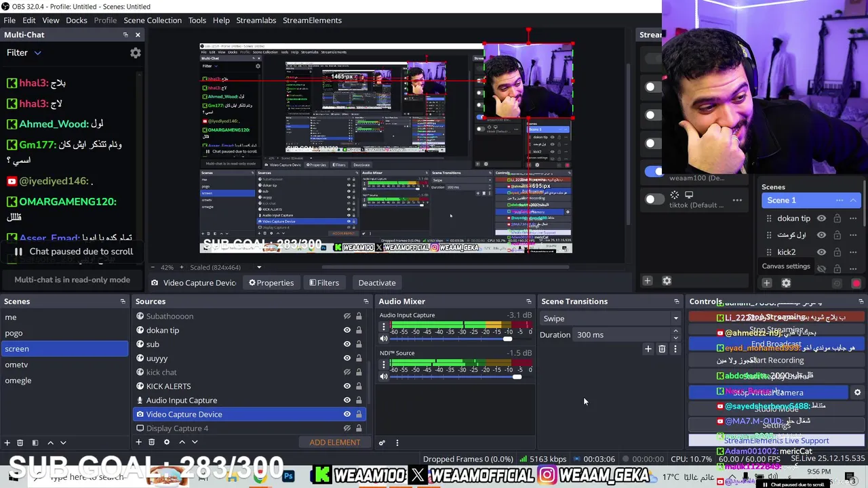The width and height of the screenshot is (868, 488).
Task: Hide kick2 layer in StreamElements Scenes
Action: coord(821,251)
